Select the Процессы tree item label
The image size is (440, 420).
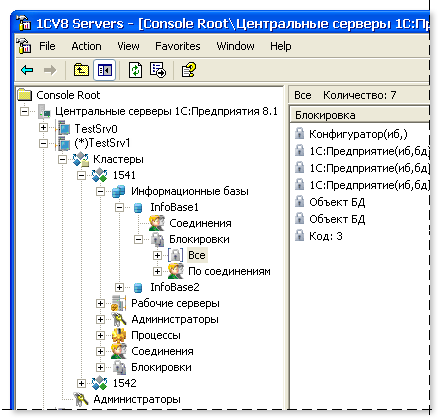click(x=156, y=335)
